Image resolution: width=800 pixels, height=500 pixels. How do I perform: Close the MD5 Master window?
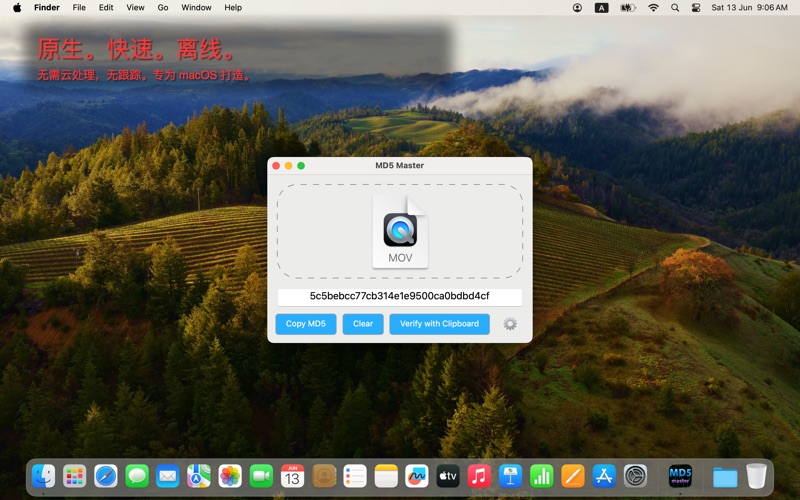(x=276, y=166)
